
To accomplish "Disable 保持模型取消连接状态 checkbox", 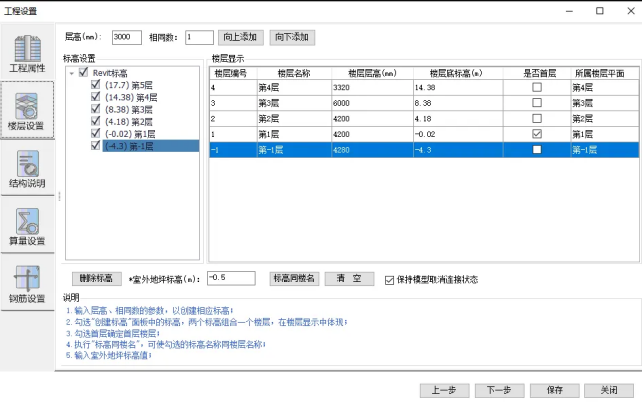I will [390, 278].
